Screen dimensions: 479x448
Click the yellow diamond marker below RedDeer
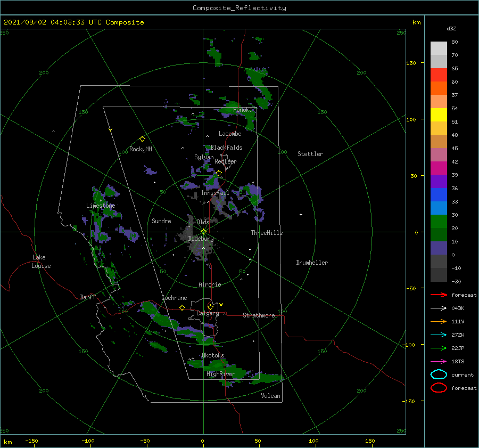(x=219, y=173)
